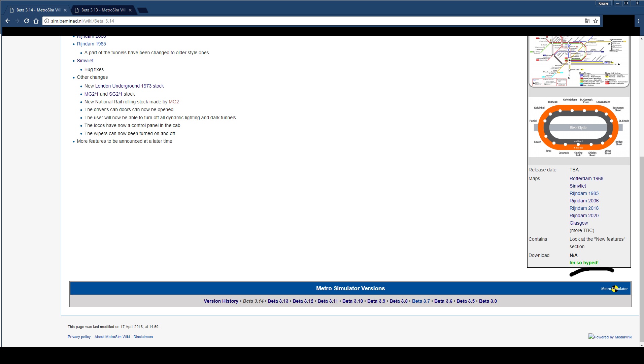This screenshot has width=644, height=364.
Task: Open the Beta 3.13 version link
Action: [278, 301]
